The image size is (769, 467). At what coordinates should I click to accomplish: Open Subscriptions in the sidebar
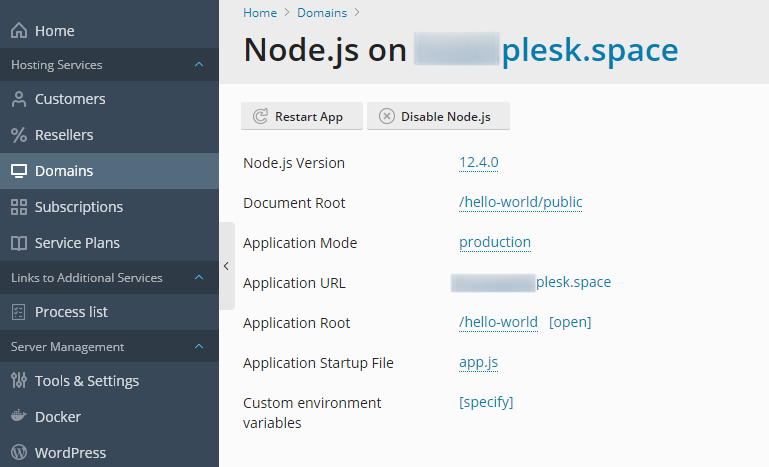(x=109, y=207)
